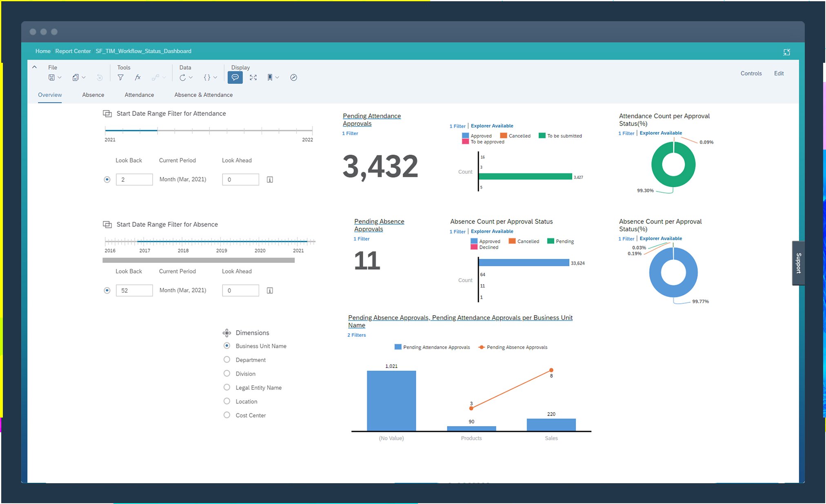The height and width of the screenshot is (504, 826).
Task: Click the info icon beside Attendance Look Ahead
Action: (x=270, y=179)
